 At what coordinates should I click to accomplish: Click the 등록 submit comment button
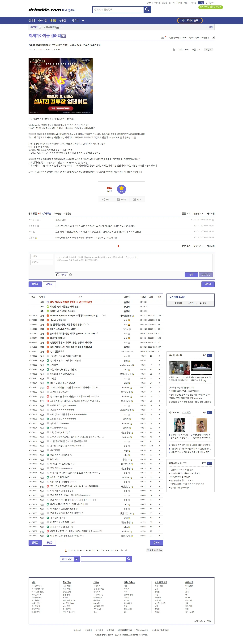click(x=191, y=275)
